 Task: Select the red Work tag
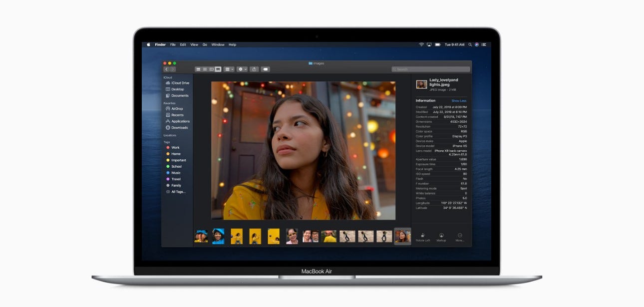click(x=173, y=148)
